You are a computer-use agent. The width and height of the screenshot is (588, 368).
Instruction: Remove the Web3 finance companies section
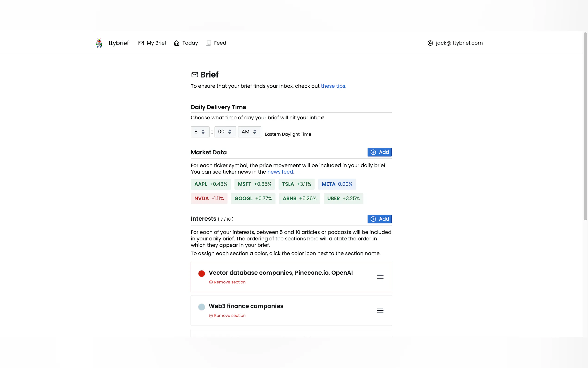click(227, 315)
